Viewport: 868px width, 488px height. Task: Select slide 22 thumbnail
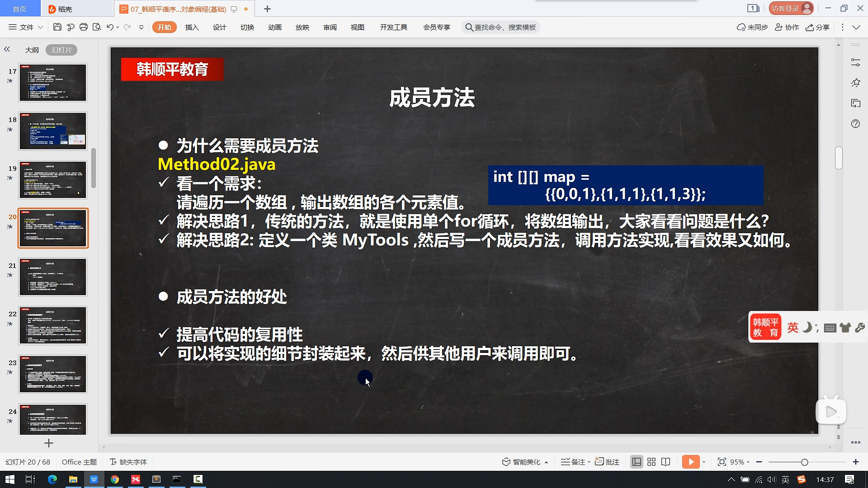pyautogui.click(x=53, y=325)
